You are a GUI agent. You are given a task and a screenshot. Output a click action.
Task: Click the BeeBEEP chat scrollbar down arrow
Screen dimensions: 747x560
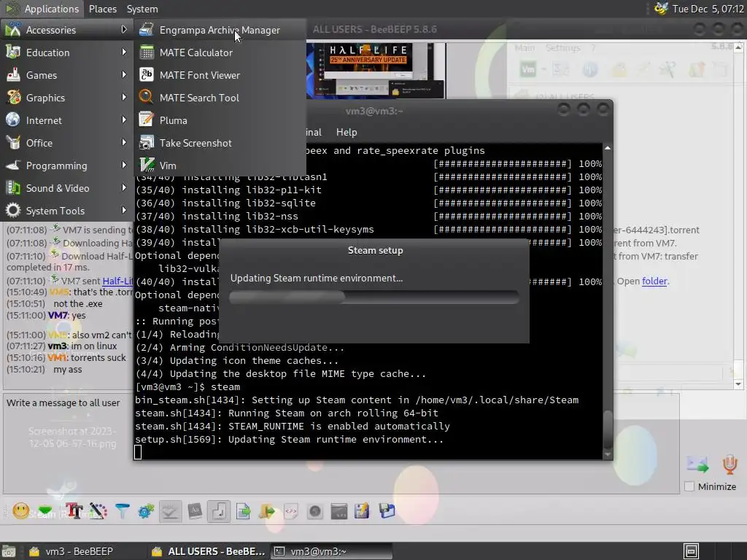738,384
